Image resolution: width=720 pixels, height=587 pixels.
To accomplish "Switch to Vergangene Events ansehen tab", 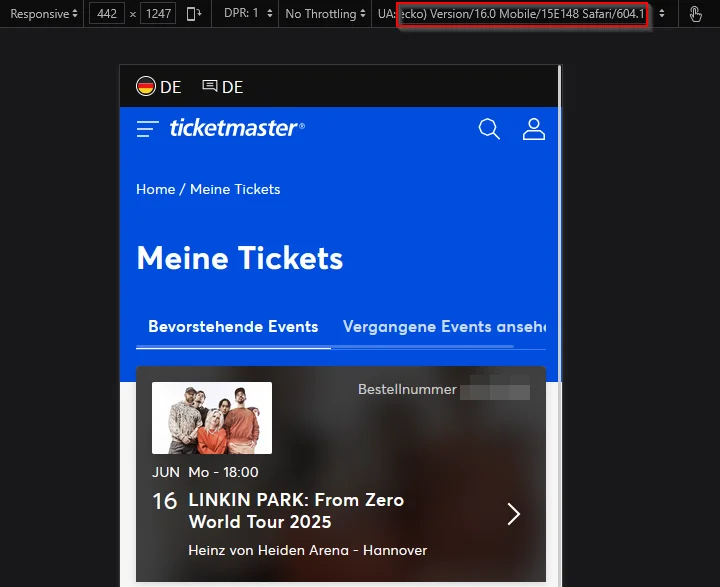I will (444, 327).
